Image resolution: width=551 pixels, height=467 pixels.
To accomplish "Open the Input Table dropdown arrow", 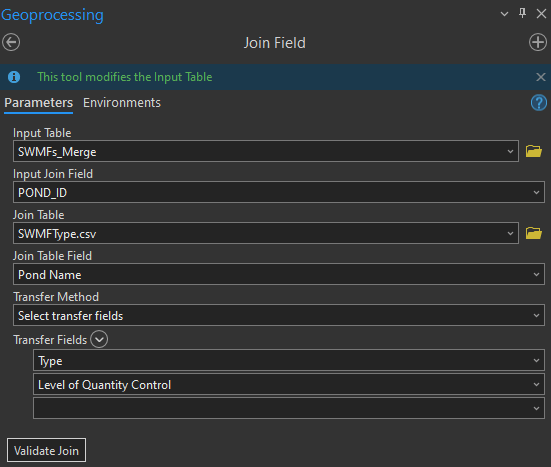I will pos(510,151).
